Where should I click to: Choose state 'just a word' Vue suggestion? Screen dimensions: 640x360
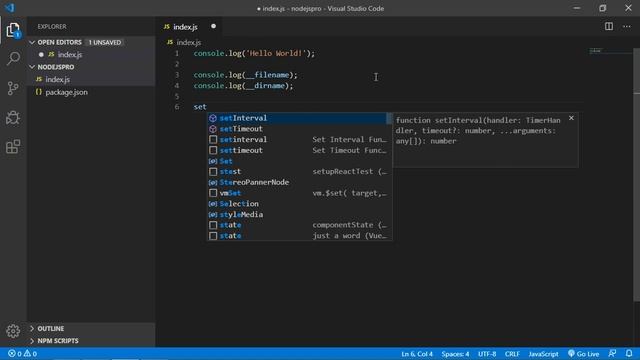point(297,236)
